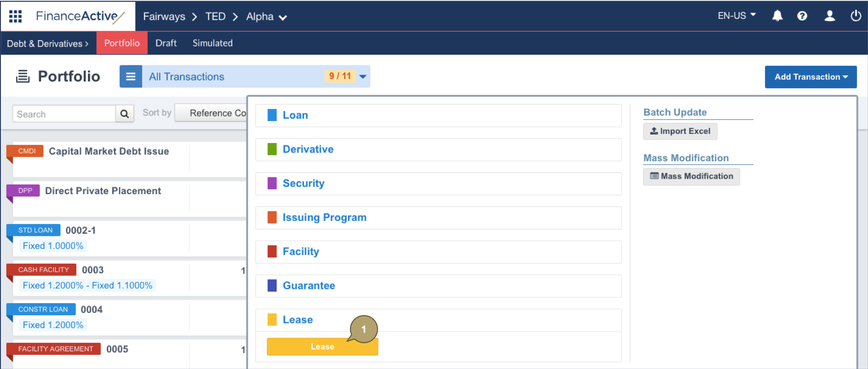The image size is (868, 369).
Task: Click the green Derivative color square
Action: [x=272, y=149]
